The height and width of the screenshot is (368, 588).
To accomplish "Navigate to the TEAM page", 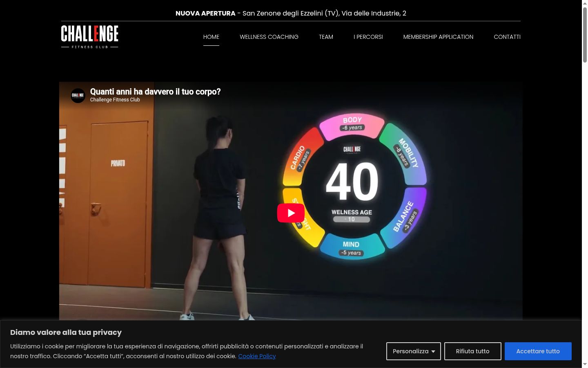I will [x=326, y=37].
